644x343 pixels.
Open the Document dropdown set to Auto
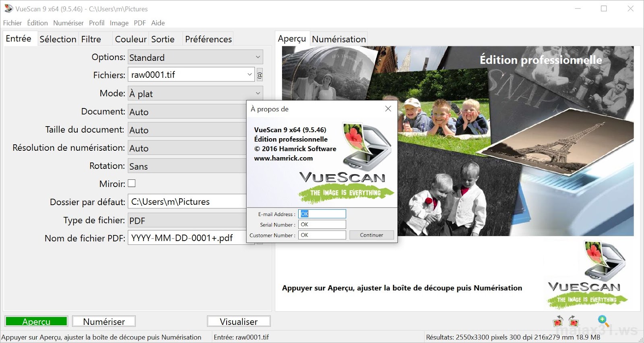coord(187,112)
